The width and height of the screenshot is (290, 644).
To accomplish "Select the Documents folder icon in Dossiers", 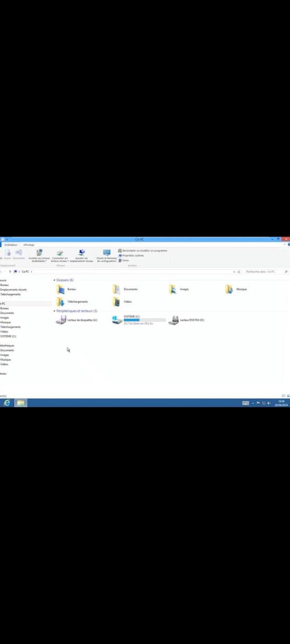I will pos(117,289).
